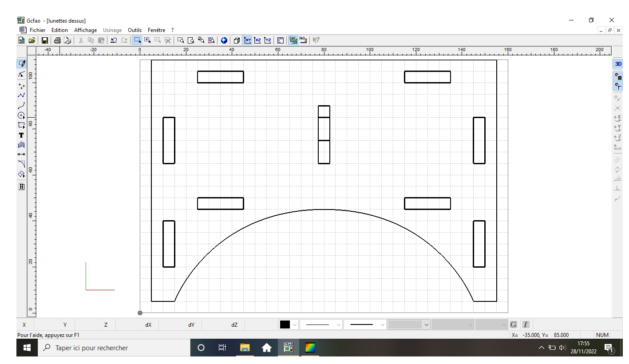Switch to the XZ plane view
Viewport: 629px width, 364px height.
click(x=258, y=40)
